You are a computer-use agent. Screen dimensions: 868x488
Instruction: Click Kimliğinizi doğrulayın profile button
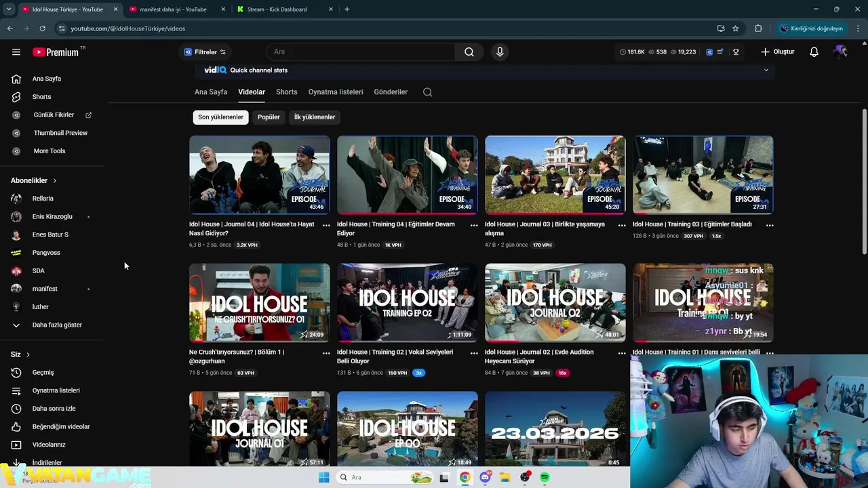pyautogui.click(x=811, y=28)
